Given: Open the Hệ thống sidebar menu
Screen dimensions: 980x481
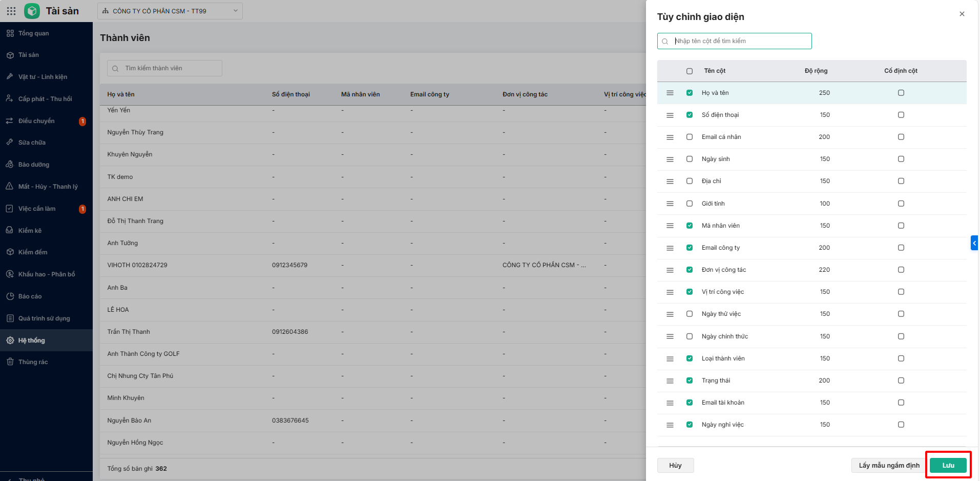Looking at the screenshot, I should tap(32, 340).
